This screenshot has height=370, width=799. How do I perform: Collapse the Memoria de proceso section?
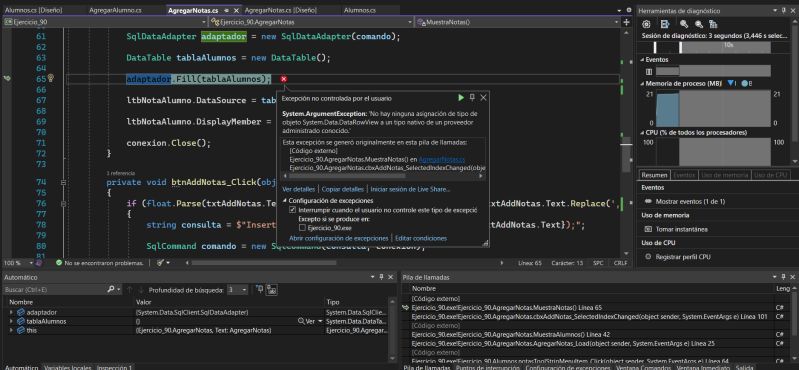click(x=642, y=83)
